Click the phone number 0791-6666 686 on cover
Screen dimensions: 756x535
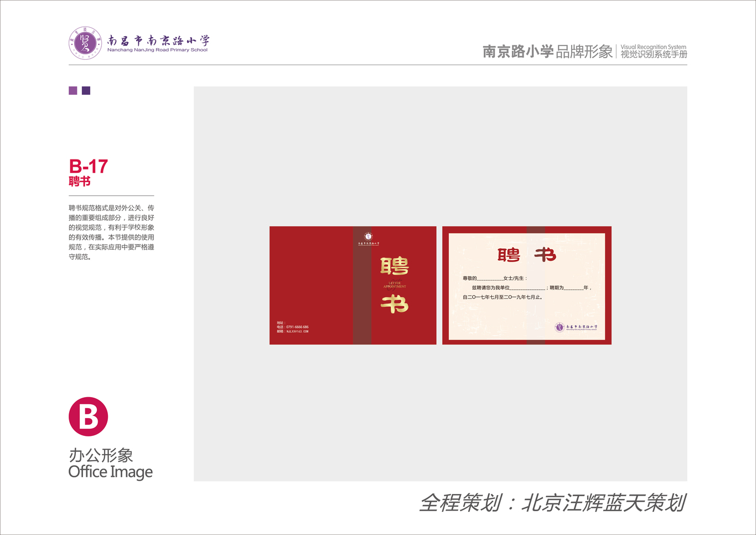coord(297,327)
